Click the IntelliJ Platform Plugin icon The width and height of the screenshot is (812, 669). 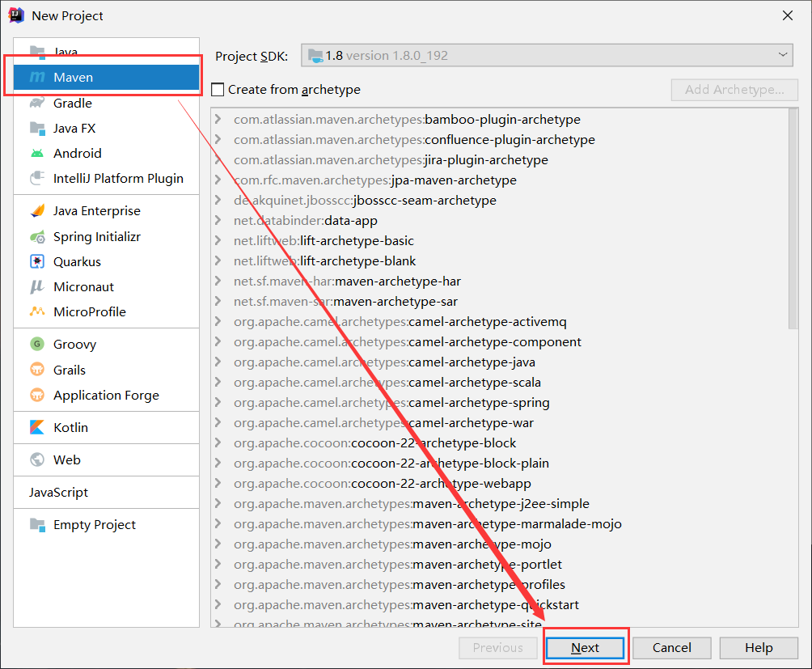37,178
